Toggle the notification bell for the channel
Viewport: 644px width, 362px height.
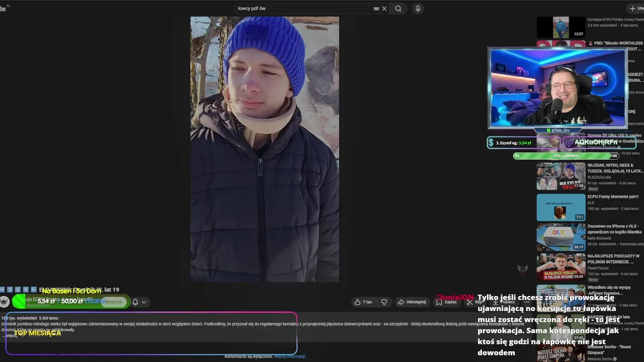135,302
